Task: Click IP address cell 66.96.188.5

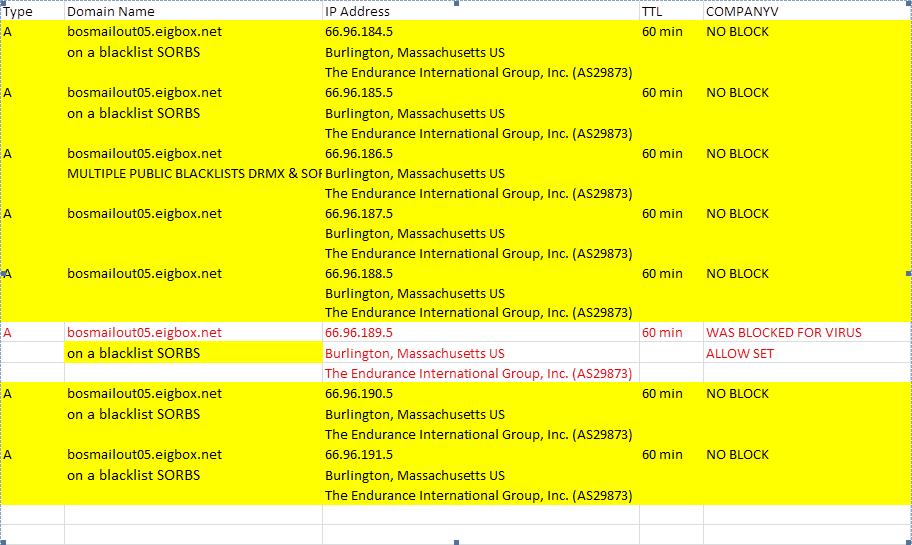Action: 480,273
